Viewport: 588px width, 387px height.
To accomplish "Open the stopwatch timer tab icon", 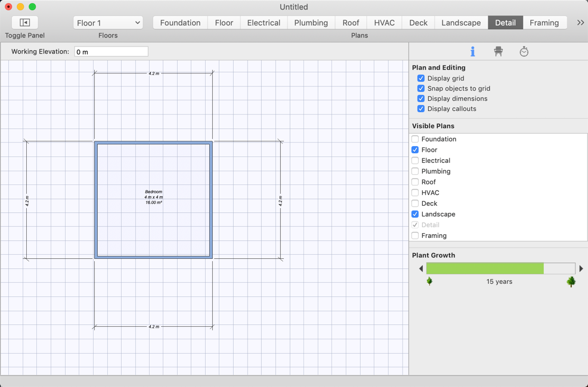I will (x=524, y=52).
